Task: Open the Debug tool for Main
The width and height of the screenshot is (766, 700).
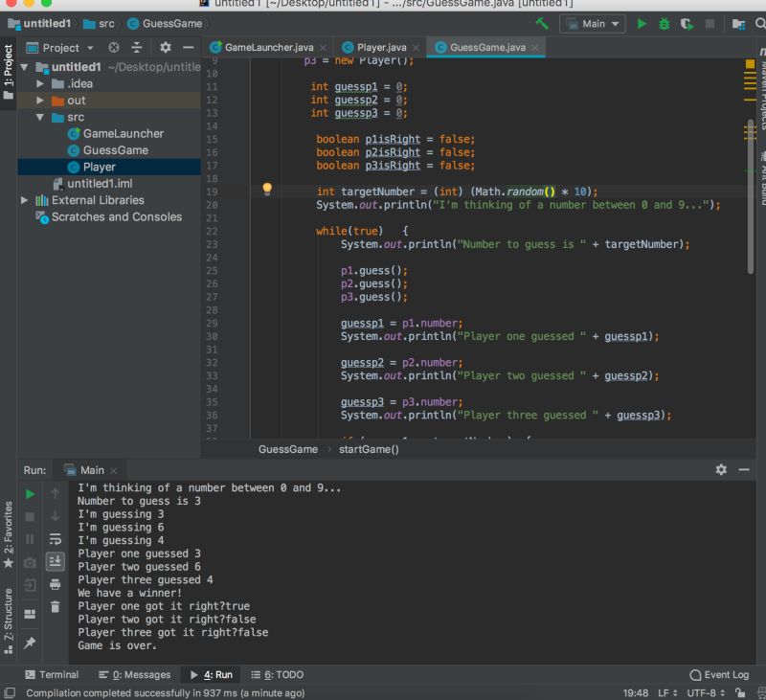Action: click(662, 23)
